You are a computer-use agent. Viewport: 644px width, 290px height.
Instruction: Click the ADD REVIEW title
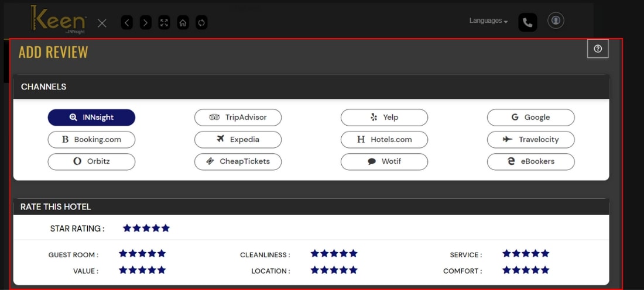(53, 52)
